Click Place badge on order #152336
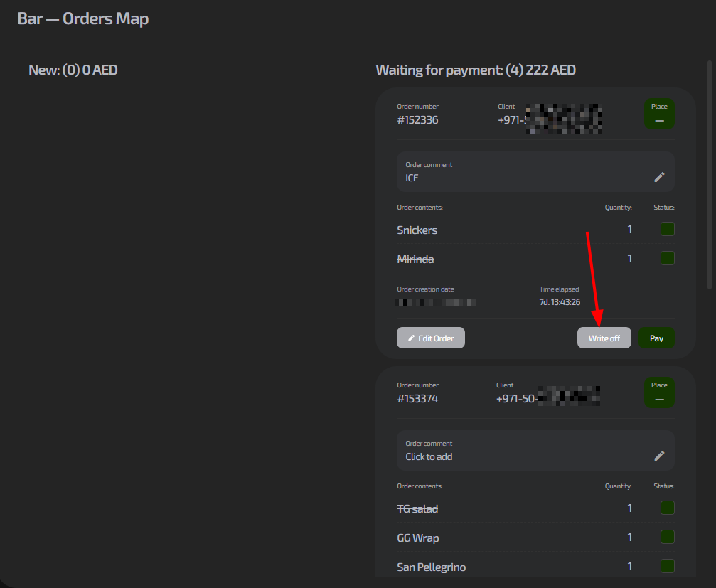 point(659,114)
